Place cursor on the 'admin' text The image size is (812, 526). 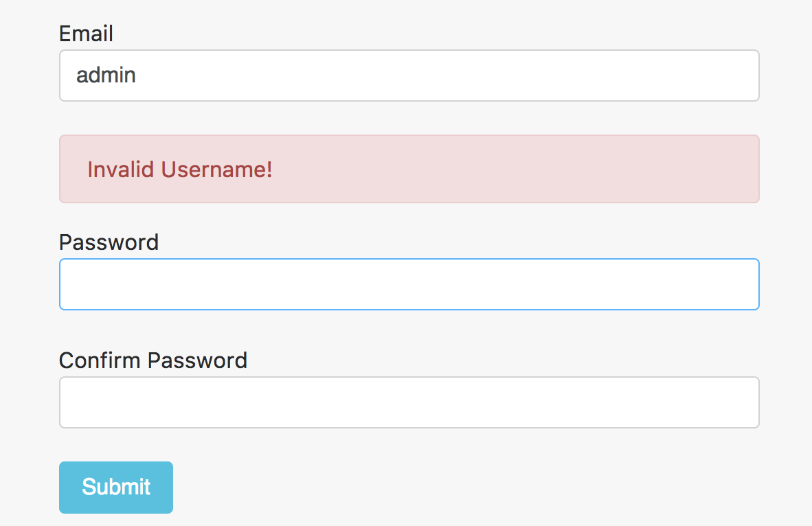click(106, 76)
